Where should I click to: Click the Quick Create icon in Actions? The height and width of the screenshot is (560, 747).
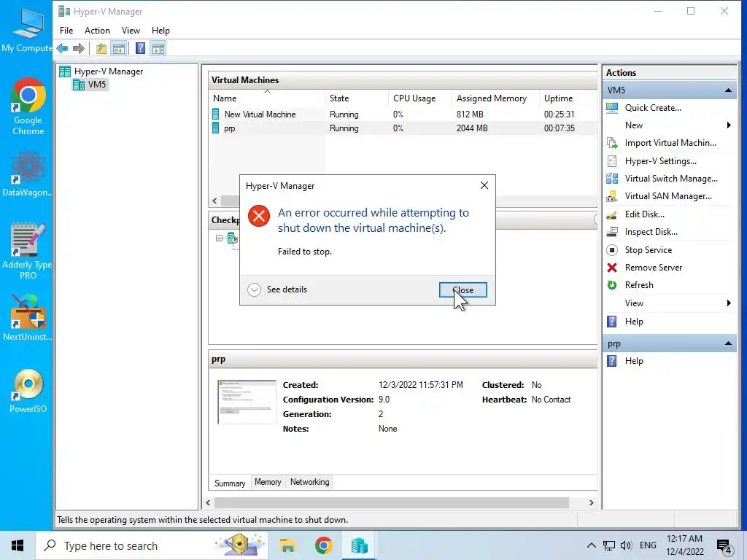[x=612, y=108]
